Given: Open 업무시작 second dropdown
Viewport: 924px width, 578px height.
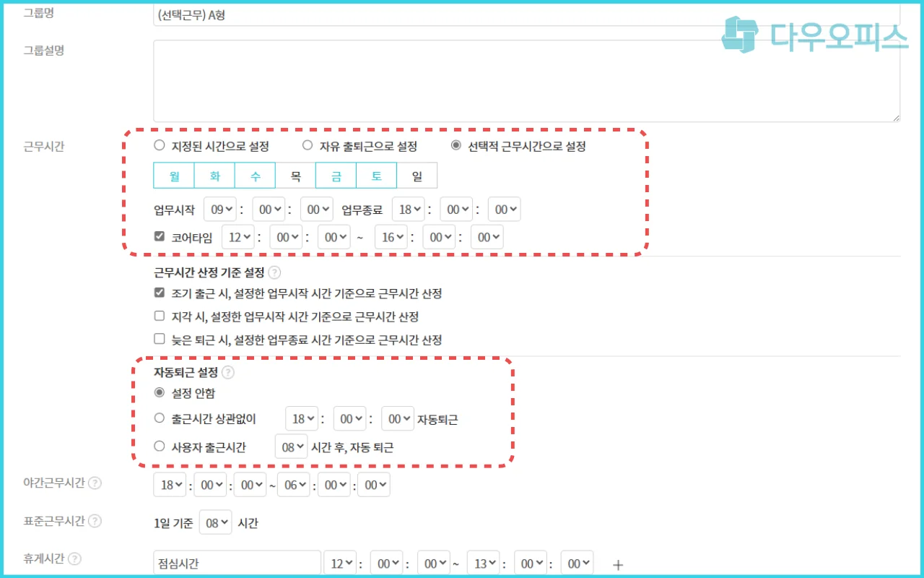Looking at the screenshot, I should click(x=317, y=210).
